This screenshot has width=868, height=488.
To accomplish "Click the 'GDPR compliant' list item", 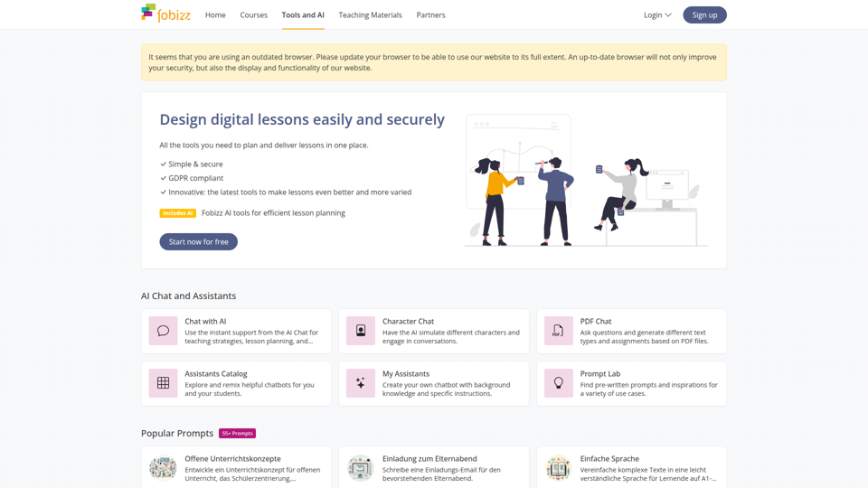I will (x=196, y=178).
